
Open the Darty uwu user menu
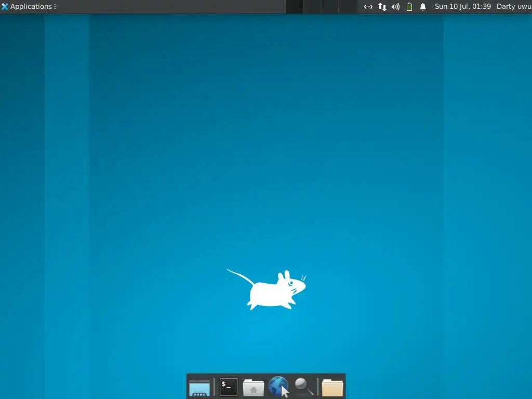pos(514,6)
